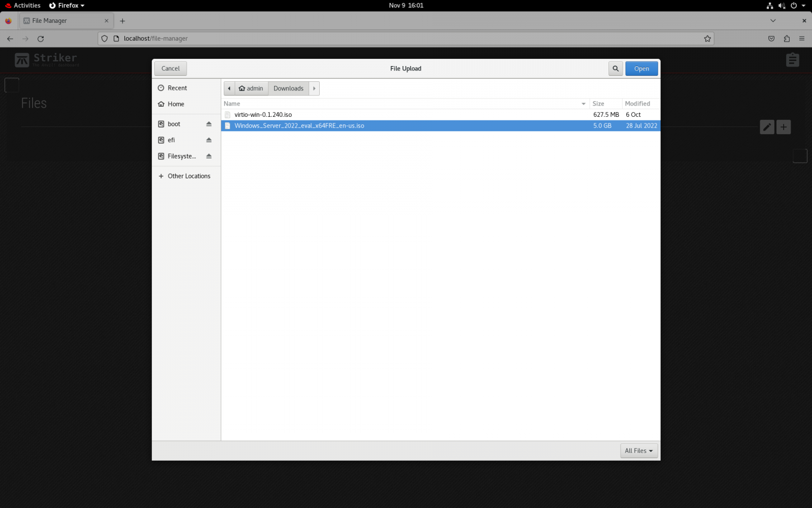Open the Firefox application menu hamburger
This screenshot has width=812, height=508.
point(802,39)
